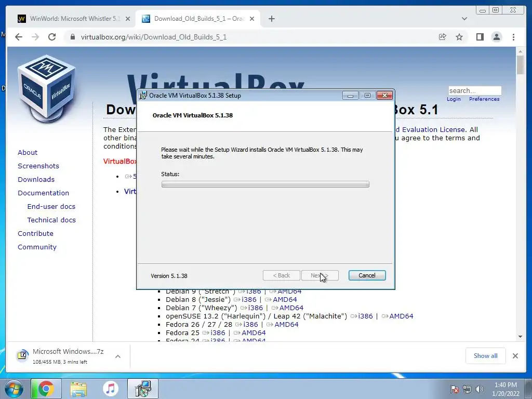Click the VirtualBox Setup title bar icon
This screenshot has height=399, width=532.
click(x=143, y=96)
